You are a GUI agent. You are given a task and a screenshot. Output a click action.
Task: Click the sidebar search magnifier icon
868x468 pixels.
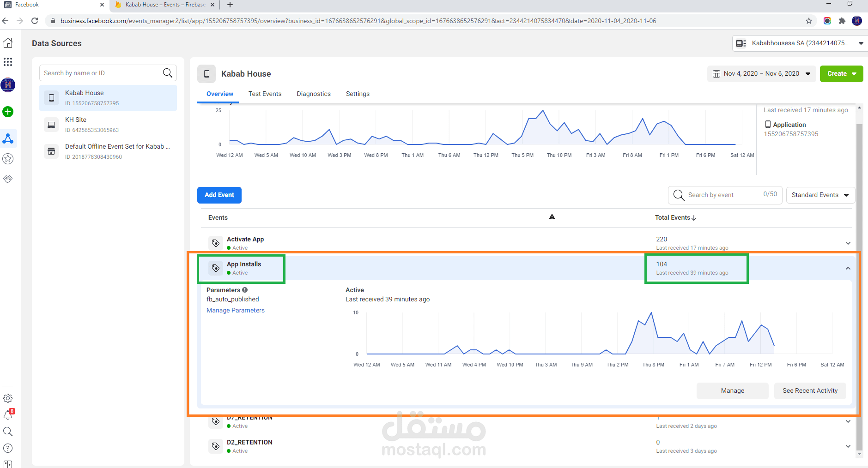point(8,432)
